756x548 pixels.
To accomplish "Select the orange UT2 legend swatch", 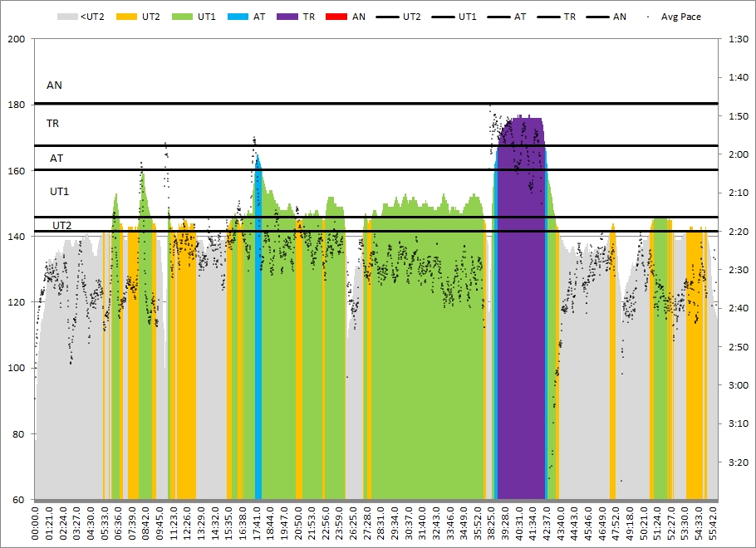I will [x=126, y=17].
